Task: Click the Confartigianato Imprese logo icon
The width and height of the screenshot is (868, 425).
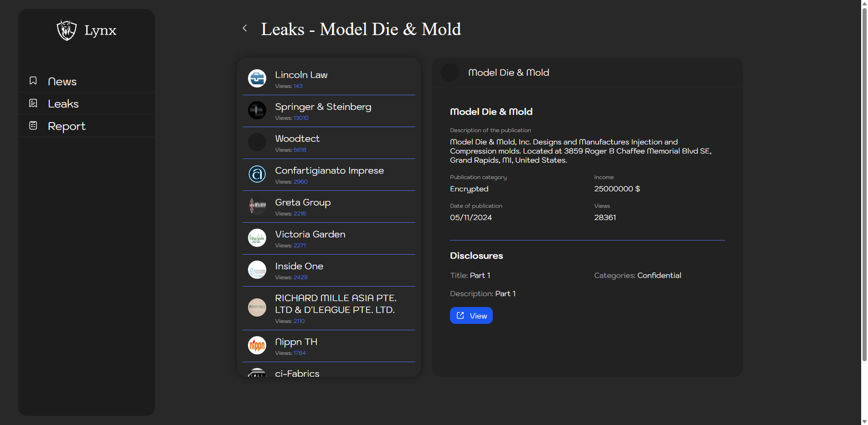Action: point(257,174)
